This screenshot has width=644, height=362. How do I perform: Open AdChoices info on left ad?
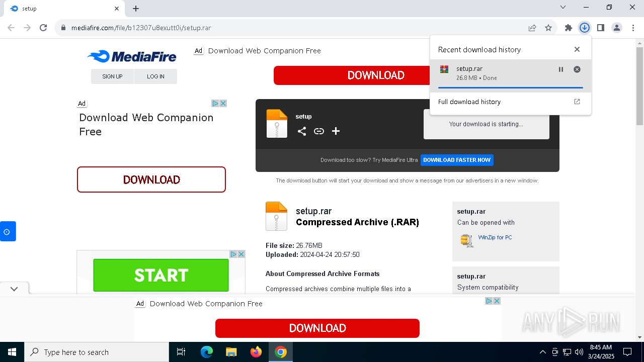tap(215, 103)
